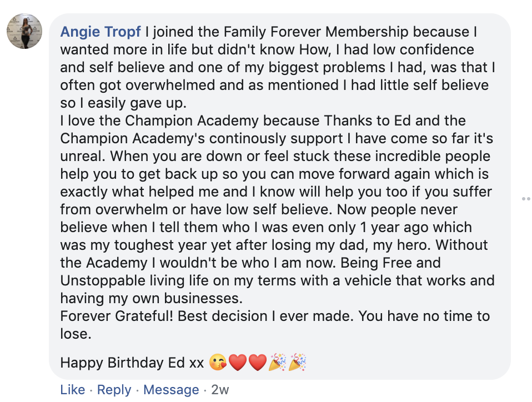Click the second red heart emoji

(257, 363)
